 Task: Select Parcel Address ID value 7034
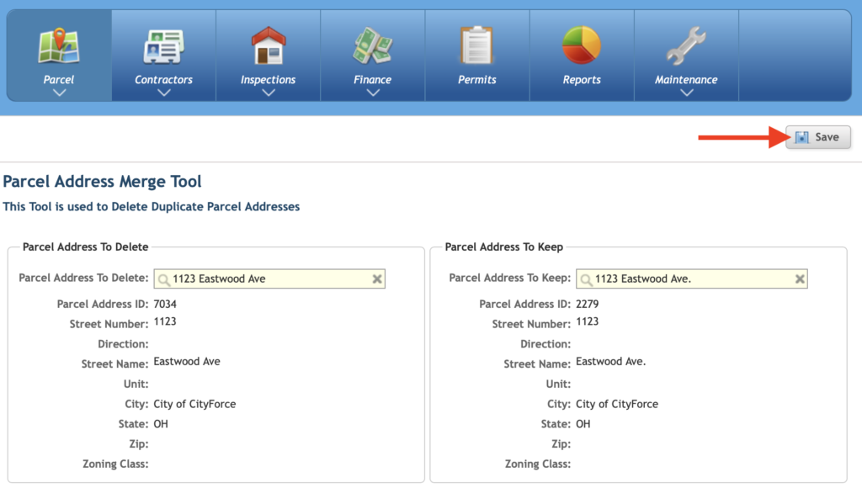tap(165, 304)
